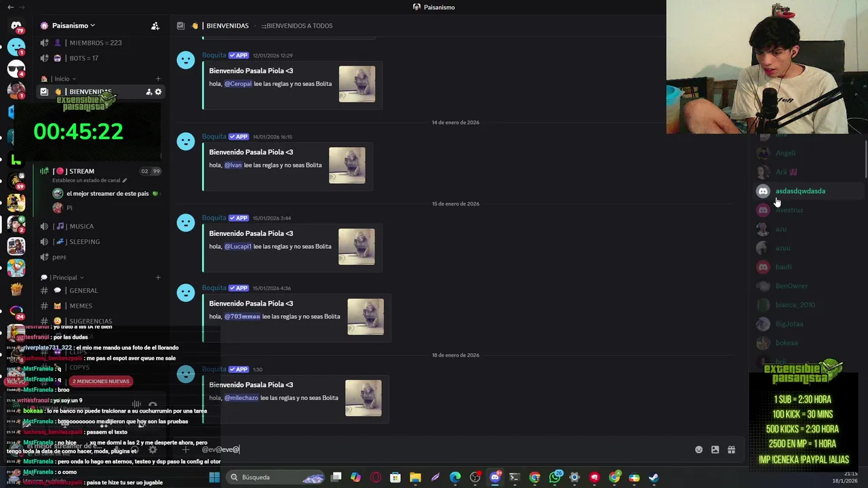
Task: Open Discord direct messages home icon
Action: (16, 25)
